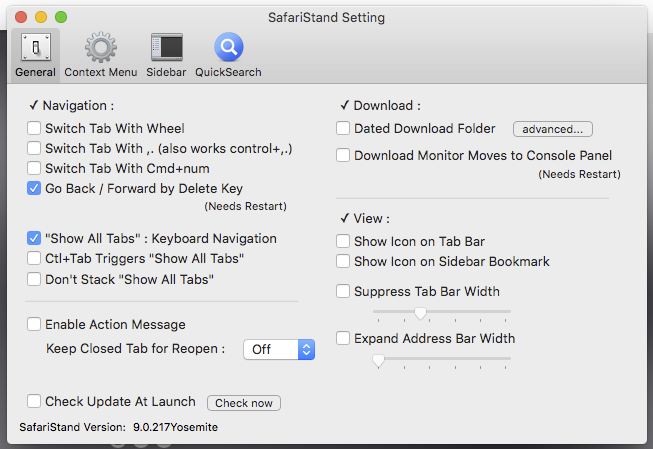Image resolution: width=653 pixels, height=449 pixels.
Task: Click the advanced... button
Action: pos(553,129)
